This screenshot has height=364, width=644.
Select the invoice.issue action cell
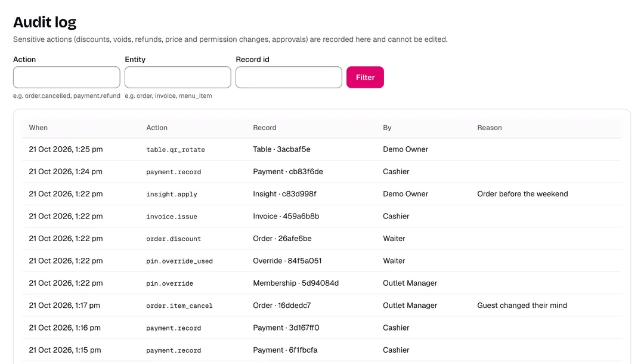tap(172, 217)
